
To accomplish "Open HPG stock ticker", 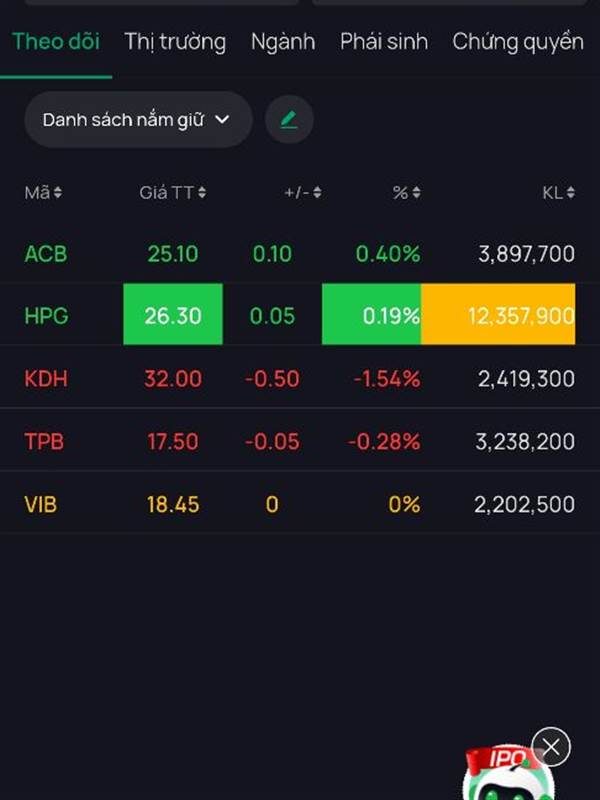I will pos(46,316).
